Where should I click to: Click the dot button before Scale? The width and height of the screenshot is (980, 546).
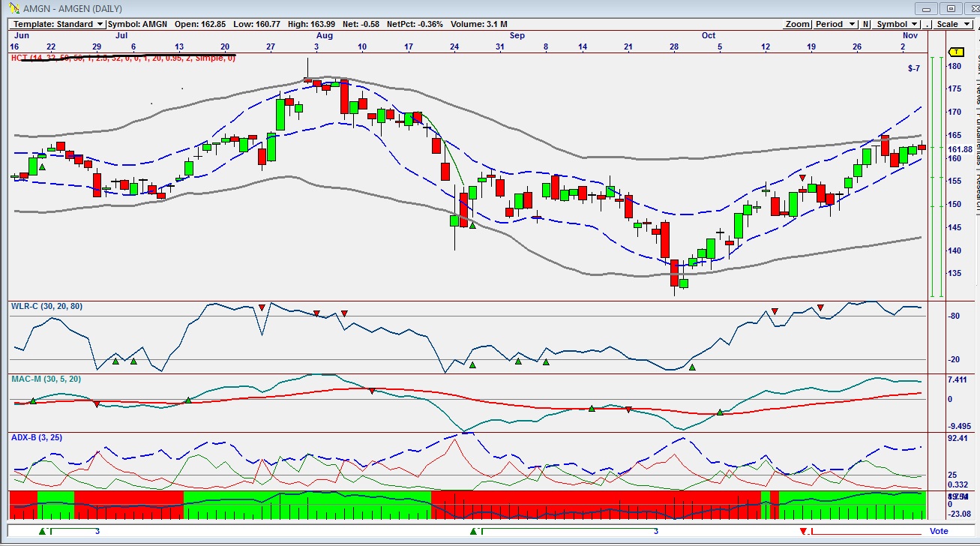point(928,24)
